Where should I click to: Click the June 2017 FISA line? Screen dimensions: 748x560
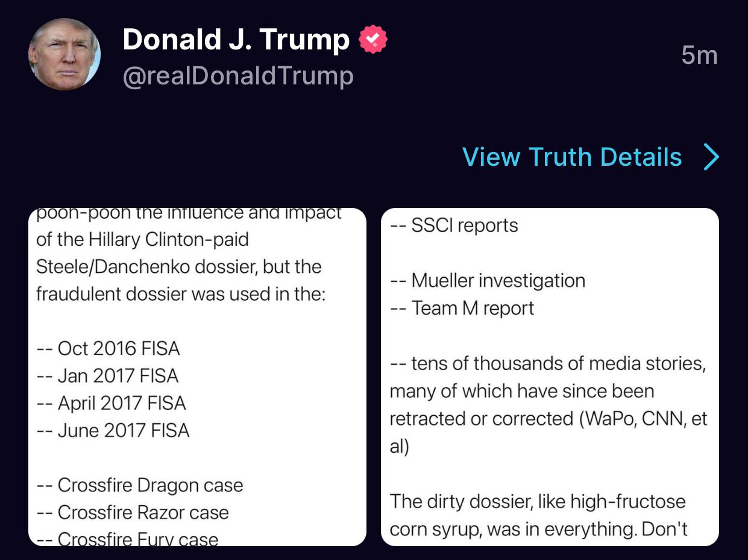(113, 430)
